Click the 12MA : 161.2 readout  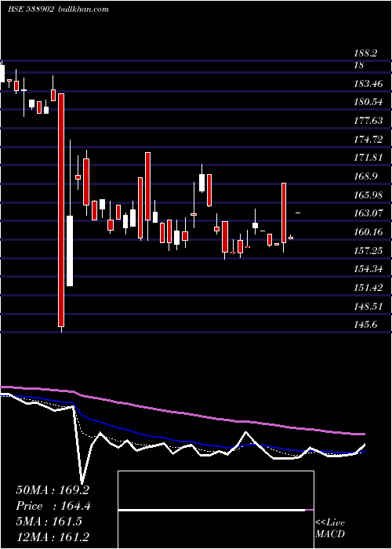click(53, 536)
